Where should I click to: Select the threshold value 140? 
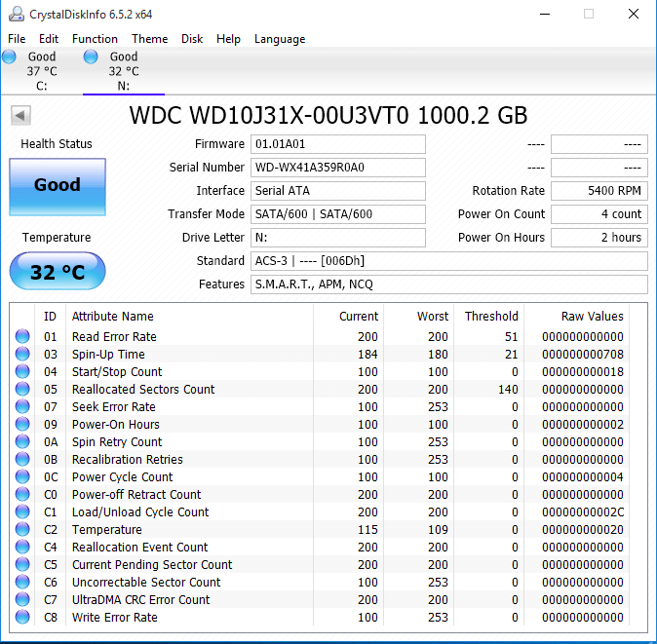[x=508, y=390]
